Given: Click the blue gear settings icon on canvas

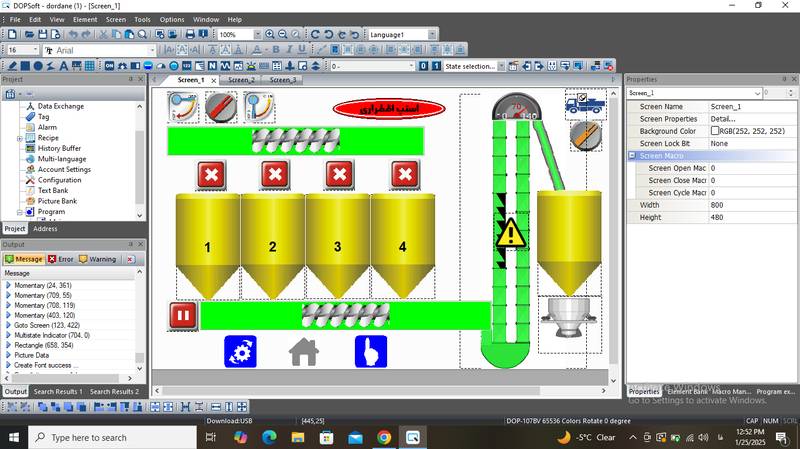Looking at the screenshot, I should pyautogui.click(x=240, y=351).
